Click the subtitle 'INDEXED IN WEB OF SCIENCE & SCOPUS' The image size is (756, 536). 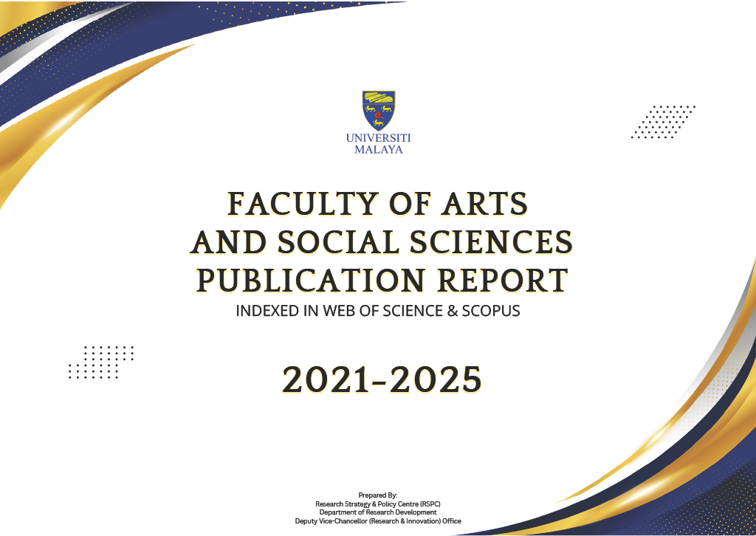[x=378, y=311]
